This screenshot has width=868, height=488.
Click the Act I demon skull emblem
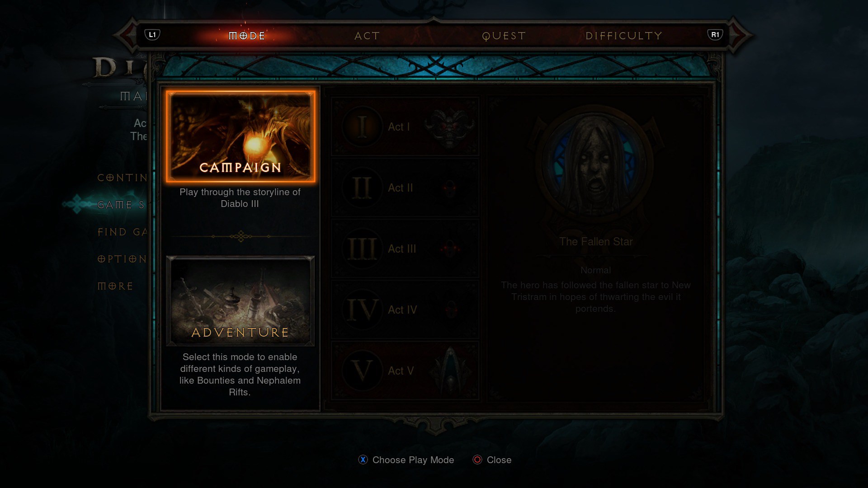click(449, 127)
